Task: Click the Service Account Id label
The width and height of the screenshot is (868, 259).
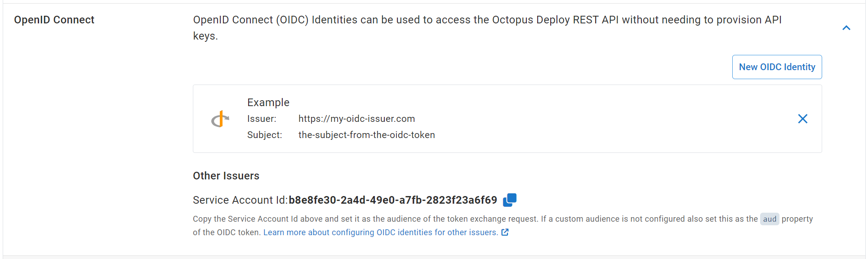Action: [x=240, y=200]
